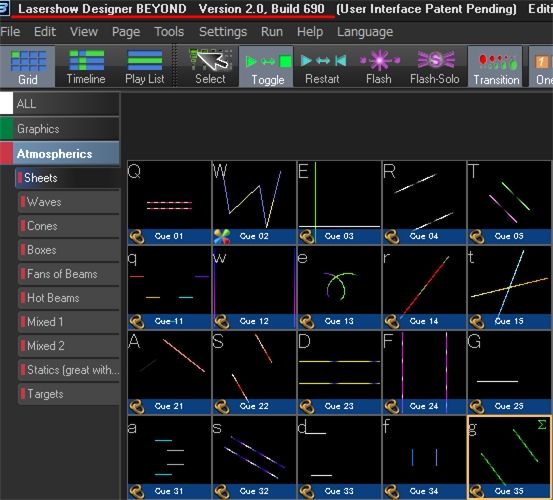Open the Hot Beams page

click(69, 298)
